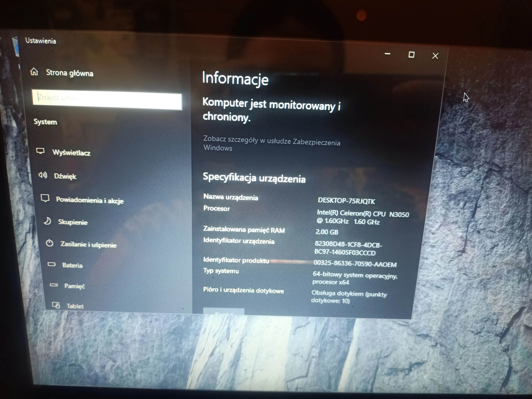Click the battery icon for Bateria
Viewport: 532px width, 399px height.
click(51, 264)
